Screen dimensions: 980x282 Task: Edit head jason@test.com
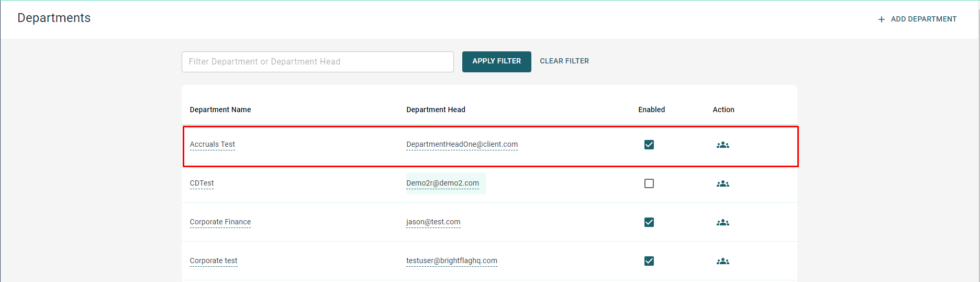(x=433, y=222)
